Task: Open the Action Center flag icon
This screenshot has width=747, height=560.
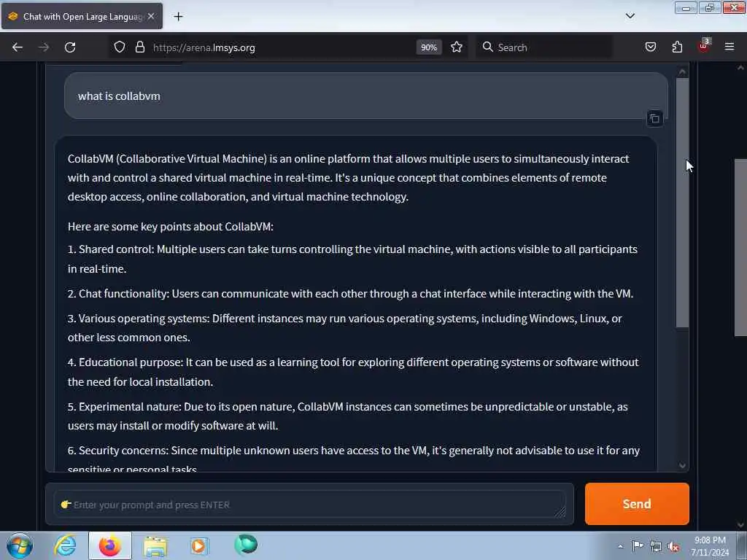Action: coord(638,545)
